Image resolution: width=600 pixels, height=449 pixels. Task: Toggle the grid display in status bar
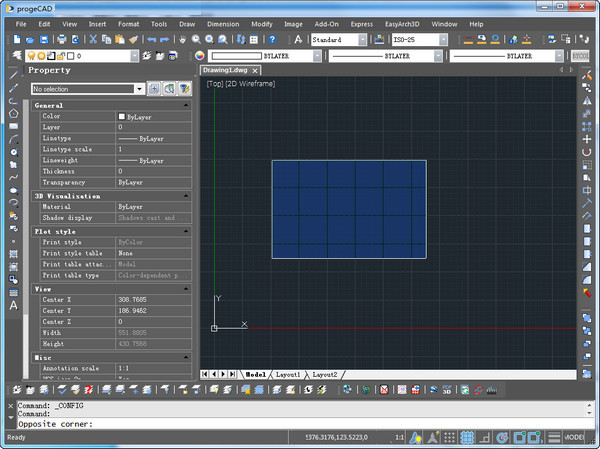[x=467, y=438]
